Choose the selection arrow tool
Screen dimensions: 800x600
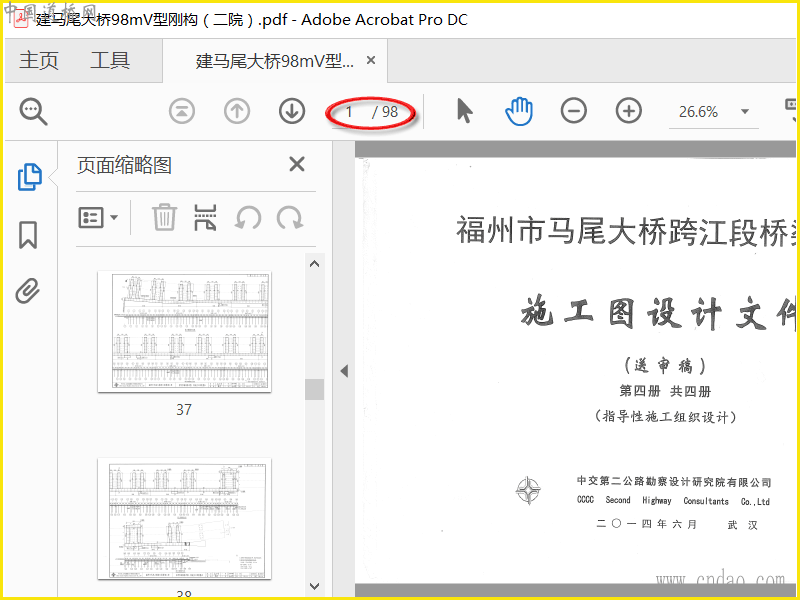[x=464, y=111]
